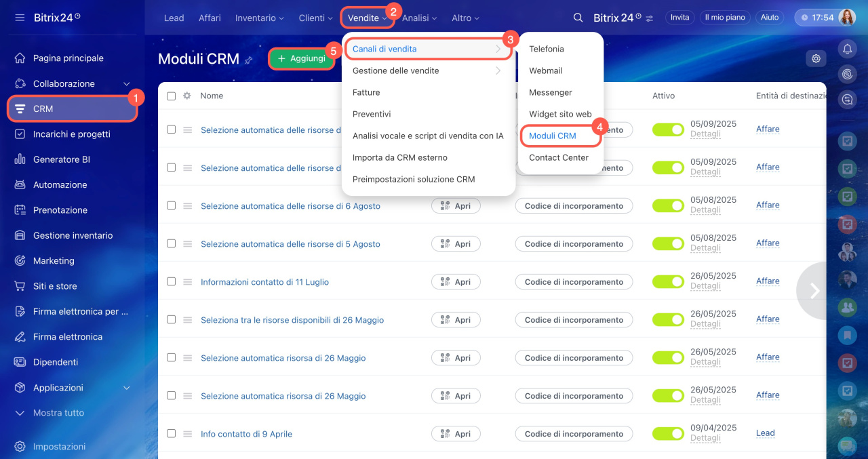Select Contact Center from the submenu
Screen dimensions: 868x459
point(558,157)
